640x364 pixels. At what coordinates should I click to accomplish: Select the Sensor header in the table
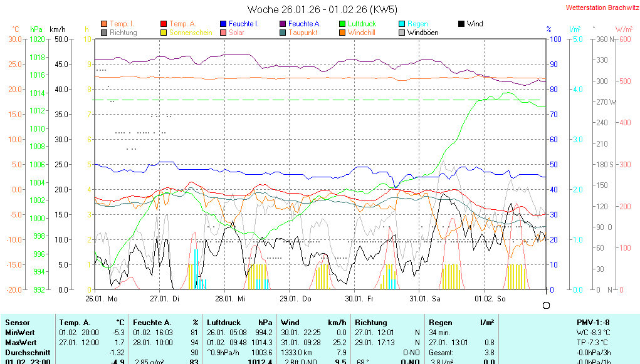(x=17, y=322)
